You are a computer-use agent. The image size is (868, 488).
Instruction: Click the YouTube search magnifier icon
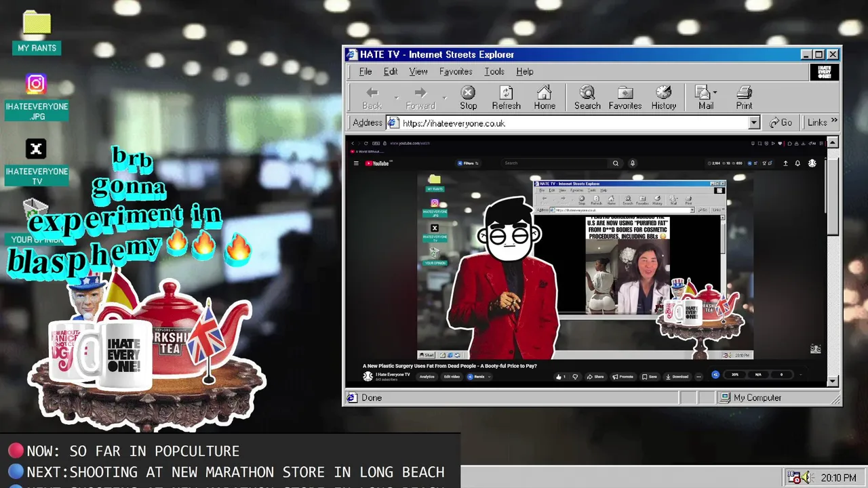tap(616, 163)
